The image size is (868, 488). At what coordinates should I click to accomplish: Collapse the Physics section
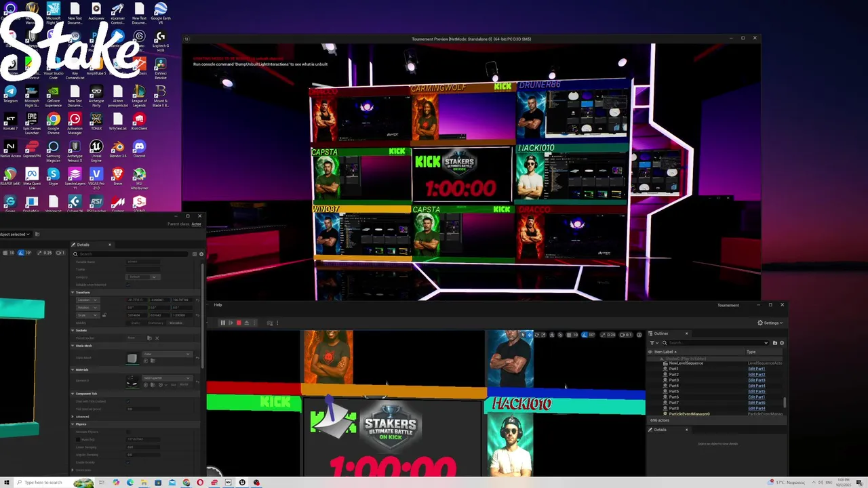click(73, 424)
